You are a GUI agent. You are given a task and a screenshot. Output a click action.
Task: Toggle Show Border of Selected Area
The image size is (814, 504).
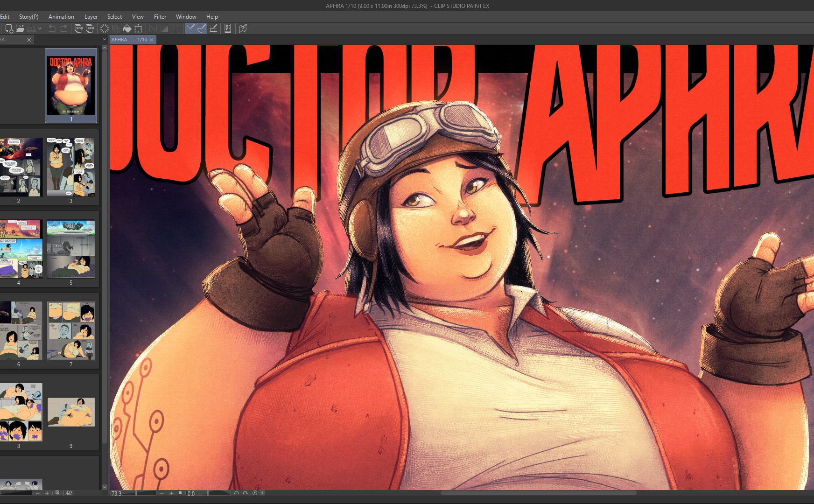175,28
